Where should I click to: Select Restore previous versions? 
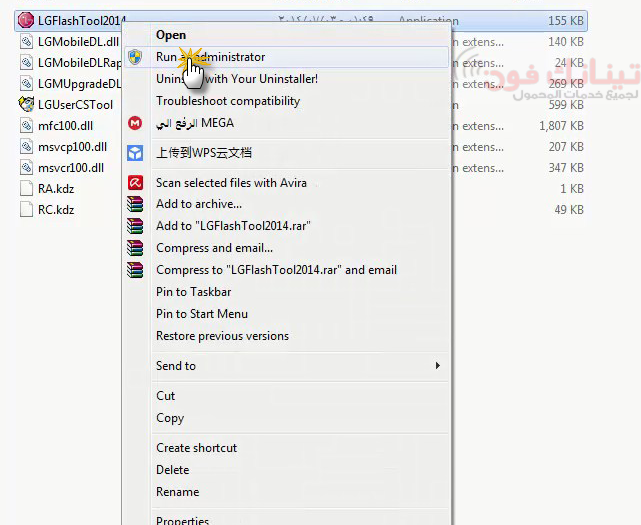click(222, 336)
